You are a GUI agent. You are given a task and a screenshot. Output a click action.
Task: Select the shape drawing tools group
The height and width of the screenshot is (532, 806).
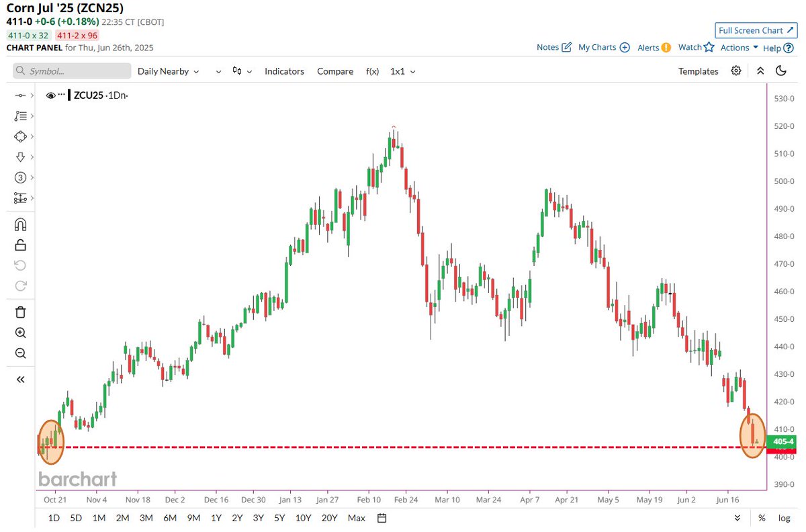coord(21,136)
